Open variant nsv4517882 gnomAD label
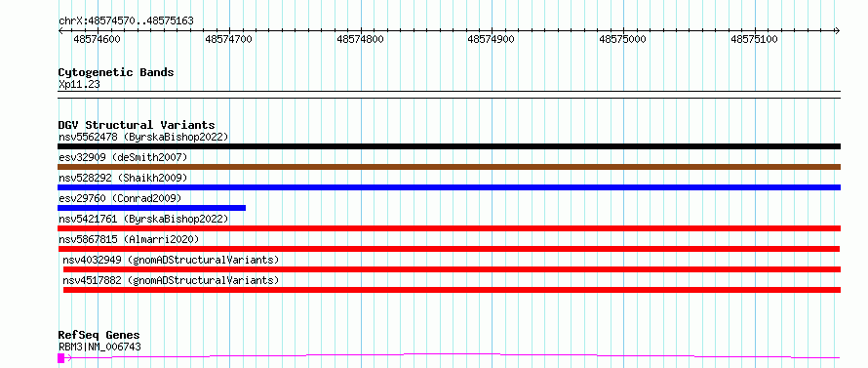Image resolution: width=868 pixels, height=368 pixels. click(x=171, y=280)
